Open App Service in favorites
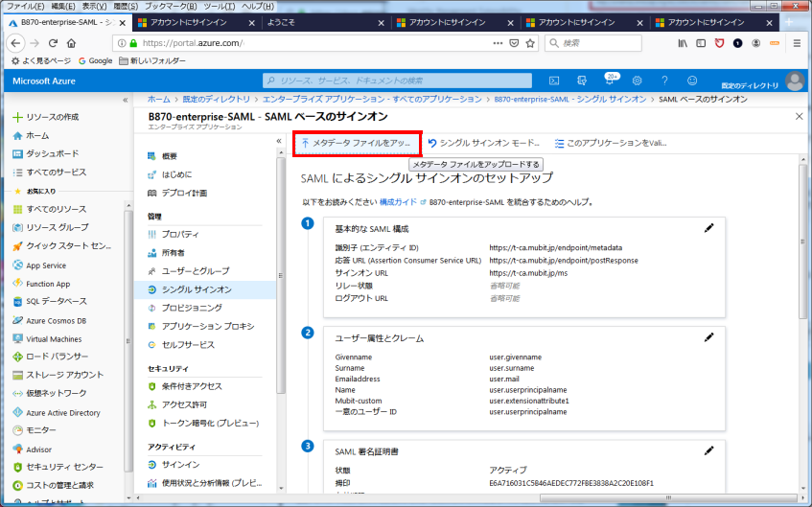 39,265
